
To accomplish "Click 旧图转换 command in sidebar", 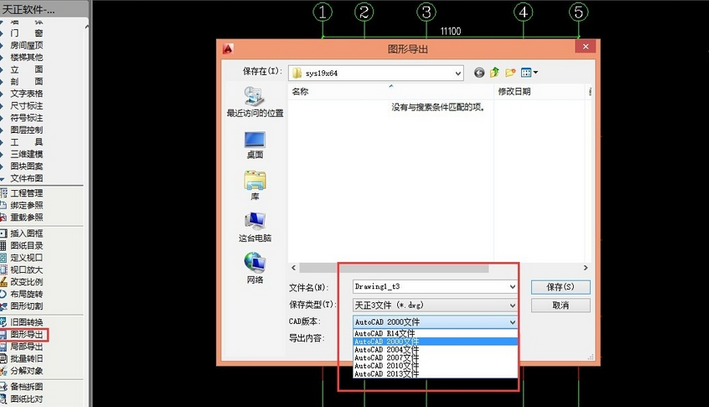I will point(27,322).
